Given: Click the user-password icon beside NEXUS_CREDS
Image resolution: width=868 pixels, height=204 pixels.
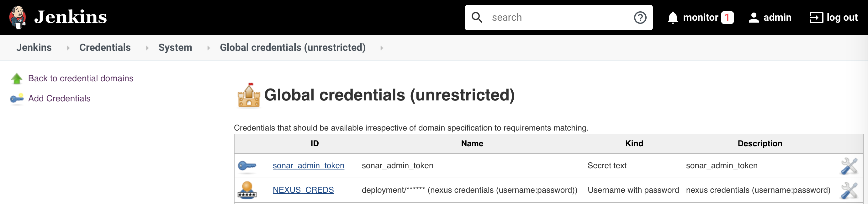Looking at the screenshot, I should [x=247, y=190].
